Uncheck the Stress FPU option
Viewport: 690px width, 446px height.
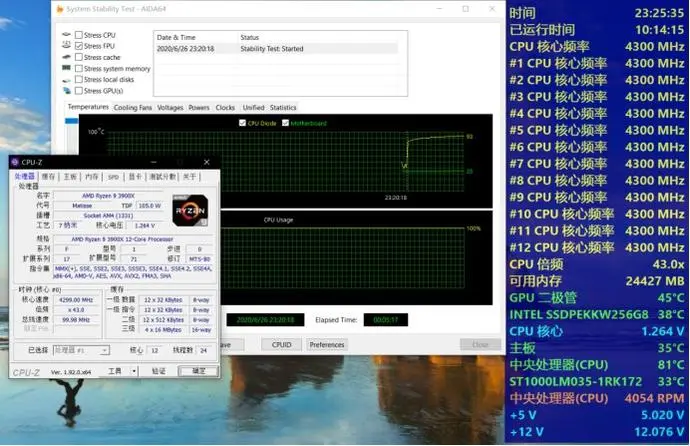[x=79, y=46]
